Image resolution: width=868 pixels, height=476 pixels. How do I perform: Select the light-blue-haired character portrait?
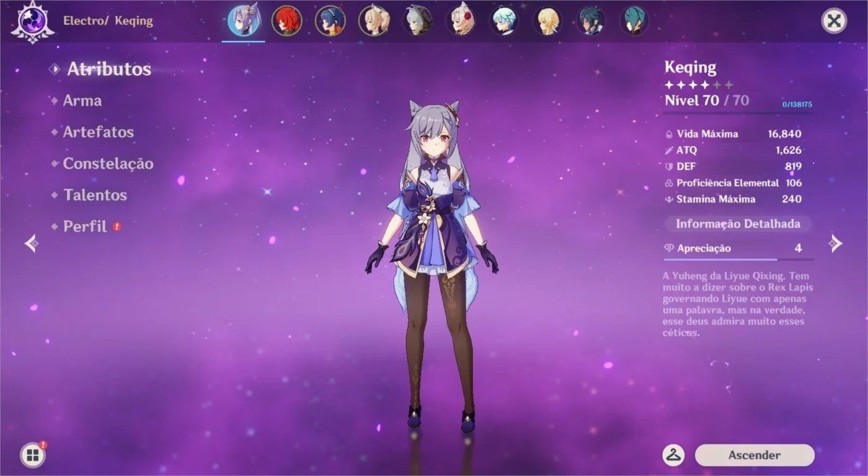coord(504,20)
